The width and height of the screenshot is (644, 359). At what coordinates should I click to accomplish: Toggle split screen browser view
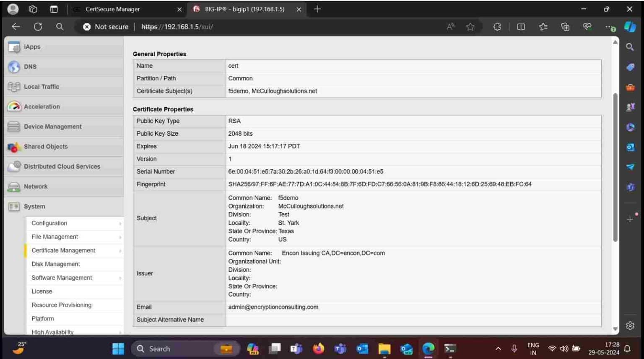(521, 27)
